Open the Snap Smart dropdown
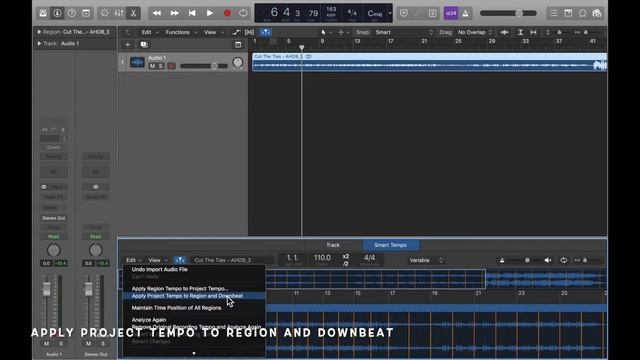Screen dimensions: 640x360 coord(404,32)
